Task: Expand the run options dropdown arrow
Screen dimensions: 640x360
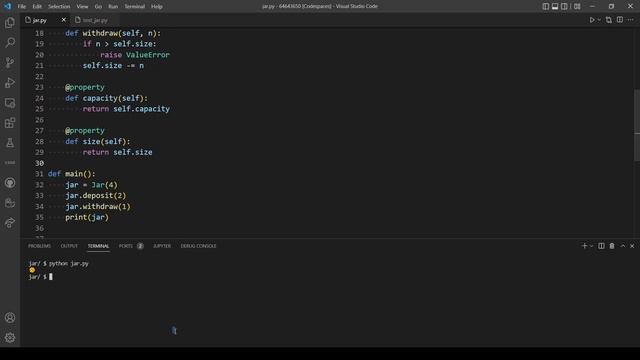Action: click(599, 20)
